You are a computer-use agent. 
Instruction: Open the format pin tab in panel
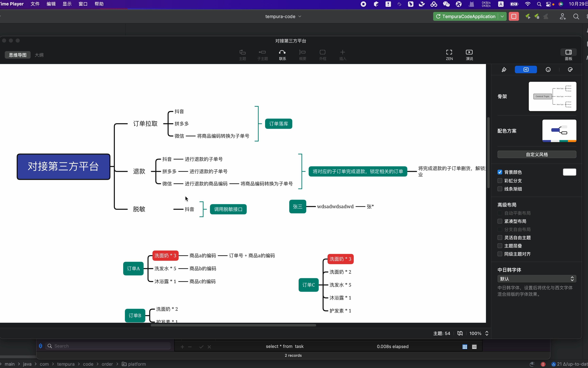(504, 70)
